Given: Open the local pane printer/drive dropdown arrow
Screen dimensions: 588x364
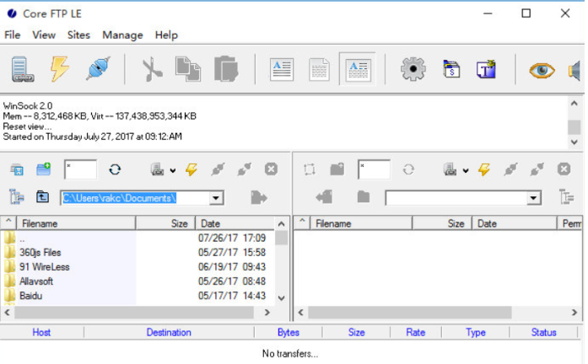Looking at the screenshot, I should tap(172, 171).
